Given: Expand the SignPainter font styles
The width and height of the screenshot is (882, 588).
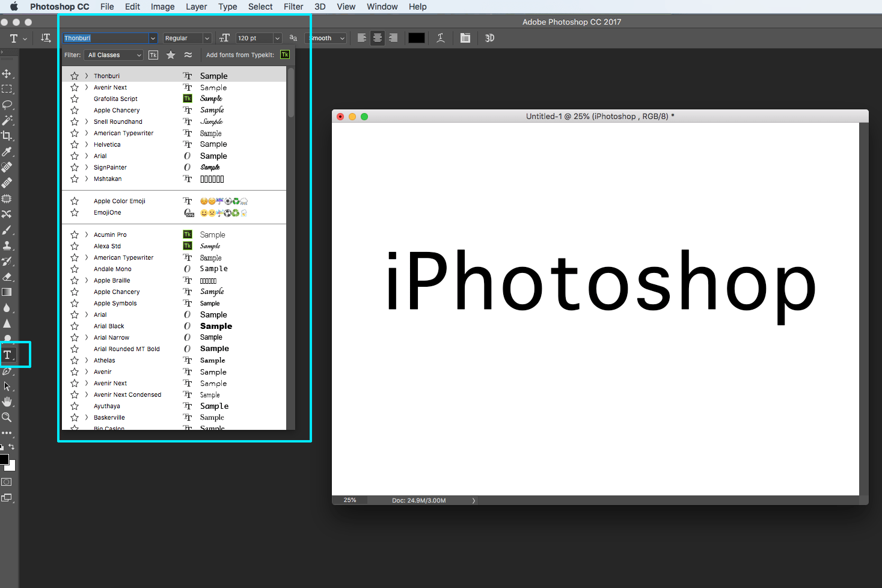Looking at the screenshot, I should pos(87,167).
